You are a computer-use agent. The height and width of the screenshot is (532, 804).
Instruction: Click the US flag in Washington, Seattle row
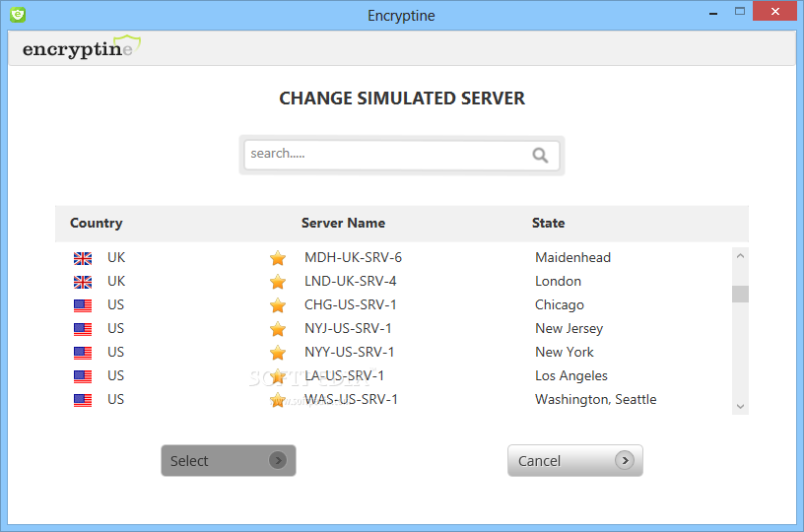coord(83,400)
